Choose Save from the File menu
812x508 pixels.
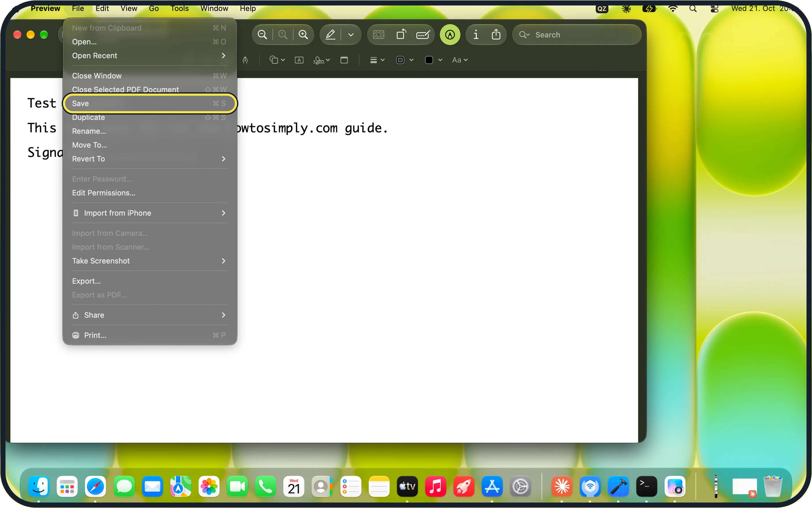[x=150, y=104]
